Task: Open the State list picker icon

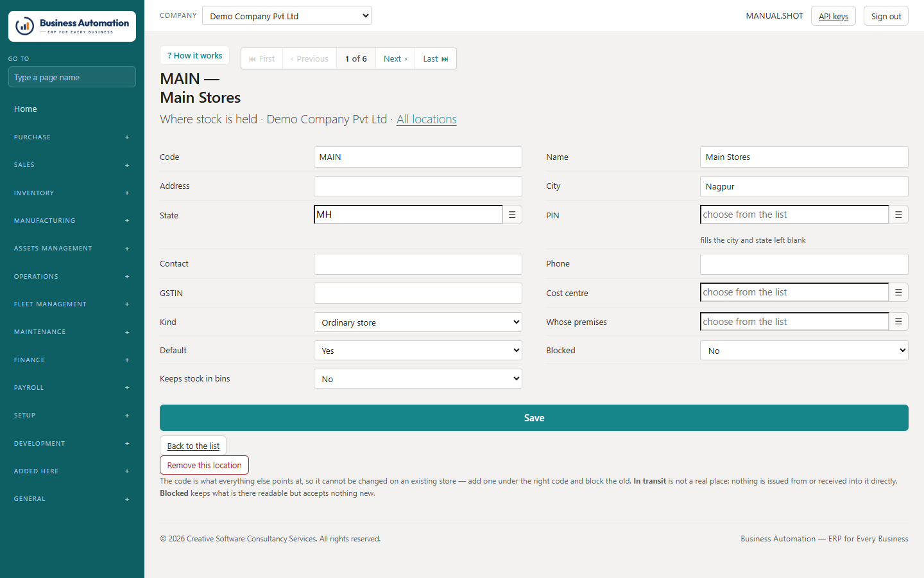Action: coord(512,215)
